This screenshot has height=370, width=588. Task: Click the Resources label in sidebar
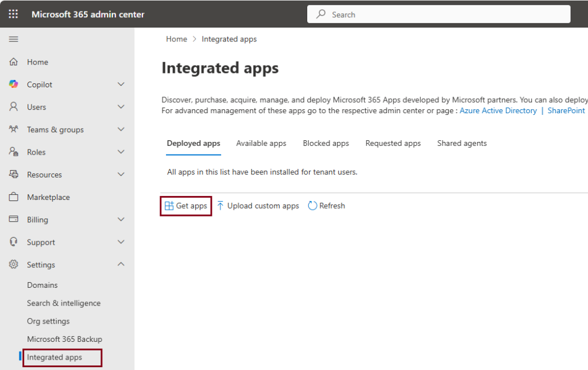click(x=44, y=175)
